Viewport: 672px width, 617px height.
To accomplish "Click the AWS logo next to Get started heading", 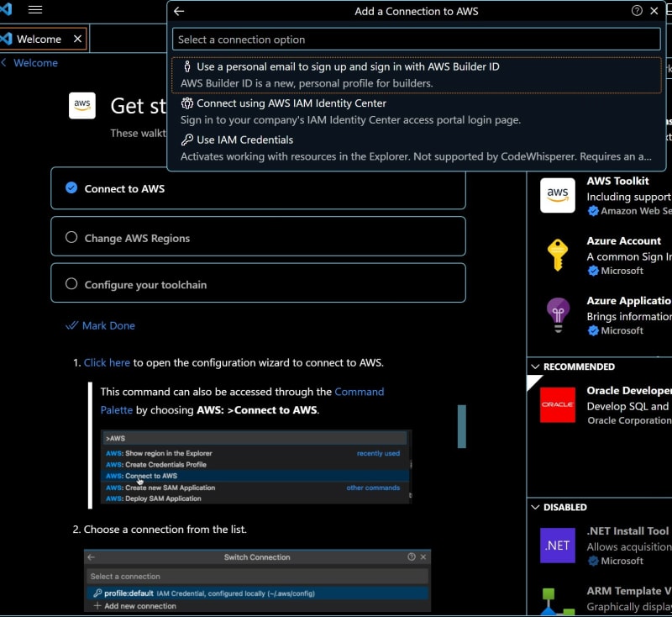I will 82,105.
